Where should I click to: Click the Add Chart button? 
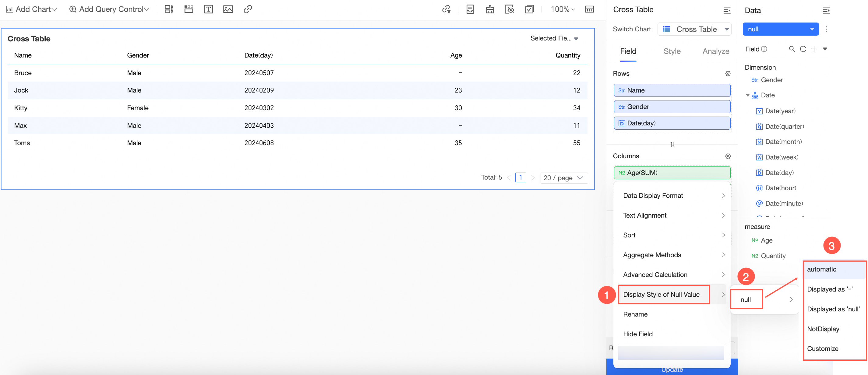tap(31, 9)
